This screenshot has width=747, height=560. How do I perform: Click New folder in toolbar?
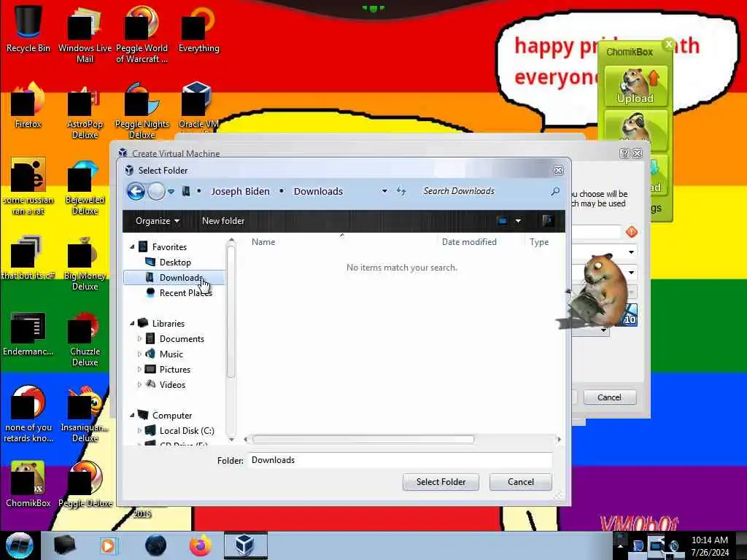[223, 221]
